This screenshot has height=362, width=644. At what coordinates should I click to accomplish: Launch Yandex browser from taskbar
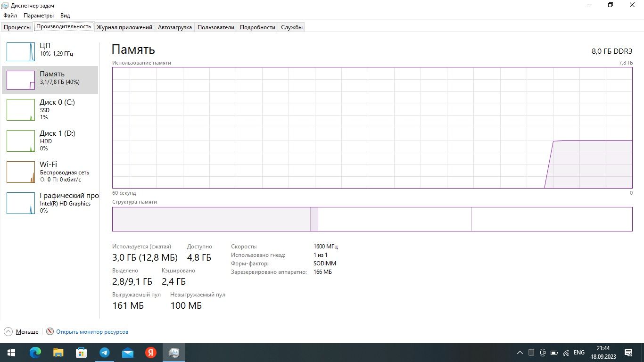[x=150, y=353]
